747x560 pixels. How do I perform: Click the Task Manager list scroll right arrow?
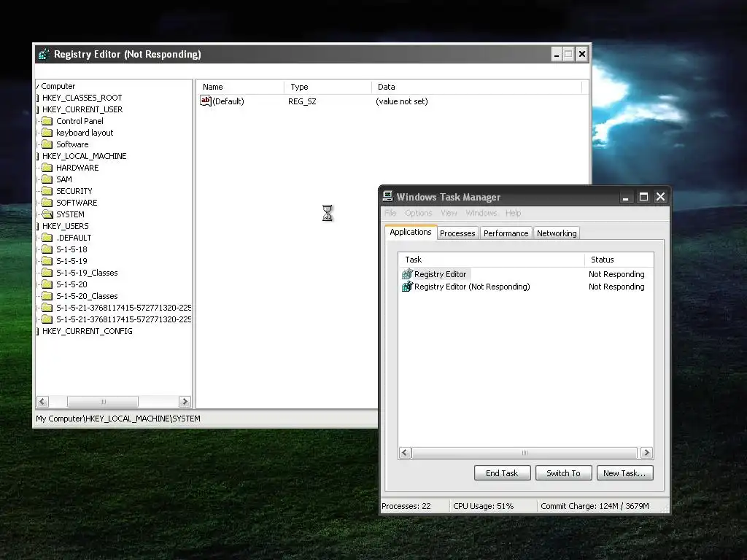click(646, 452)
